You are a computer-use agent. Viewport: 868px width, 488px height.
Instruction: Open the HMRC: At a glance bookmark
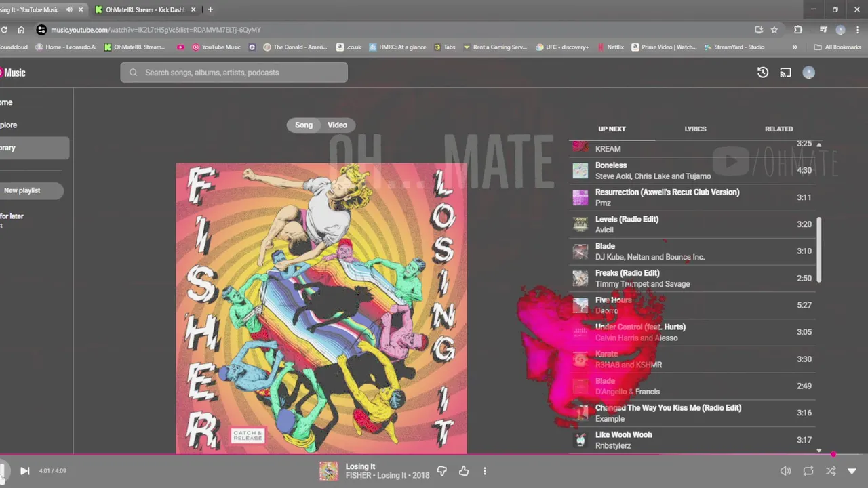[397, 47]
